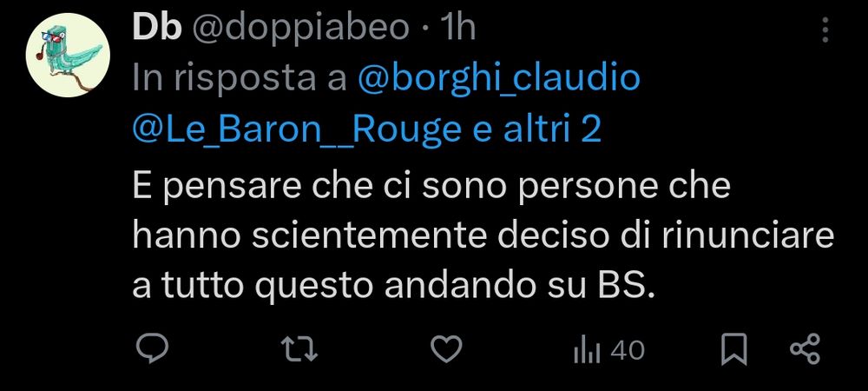
Task: Reply to Db's tweet via speech bubble icon
Action: (x=152, y=350)
